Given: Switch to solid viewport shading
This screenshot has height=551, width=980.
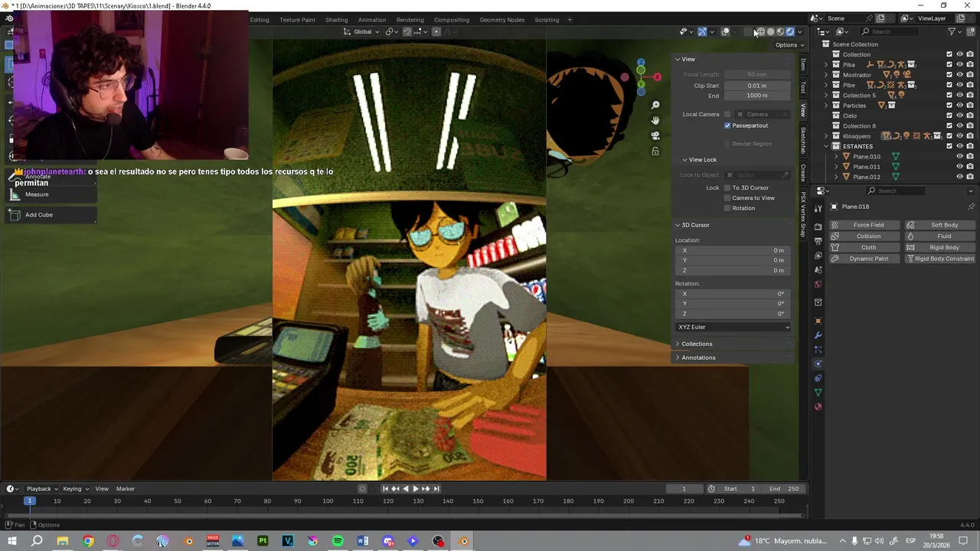Looking at the screenshot, I should point(771,31).
